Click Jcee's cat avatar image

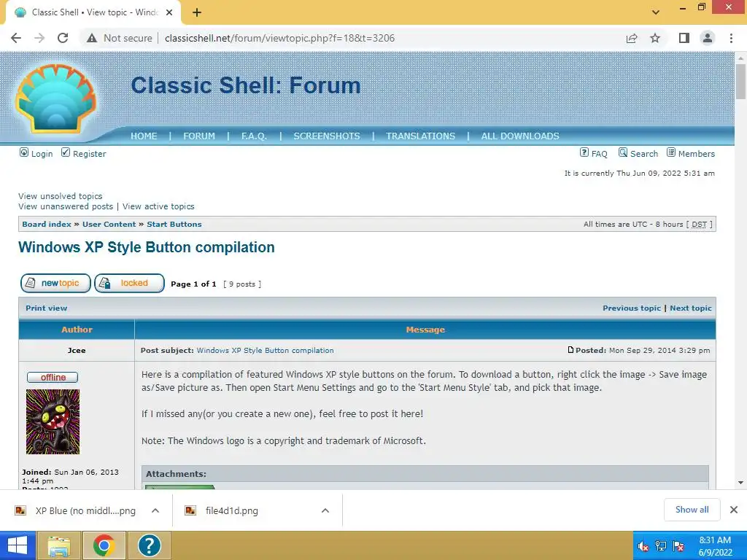(x=53, y=422)
